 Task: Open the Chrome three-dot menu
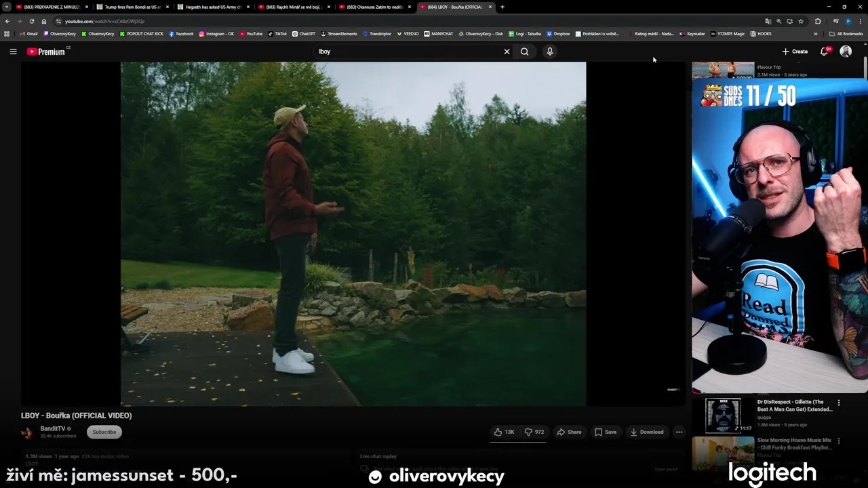(x=861, y=21)
